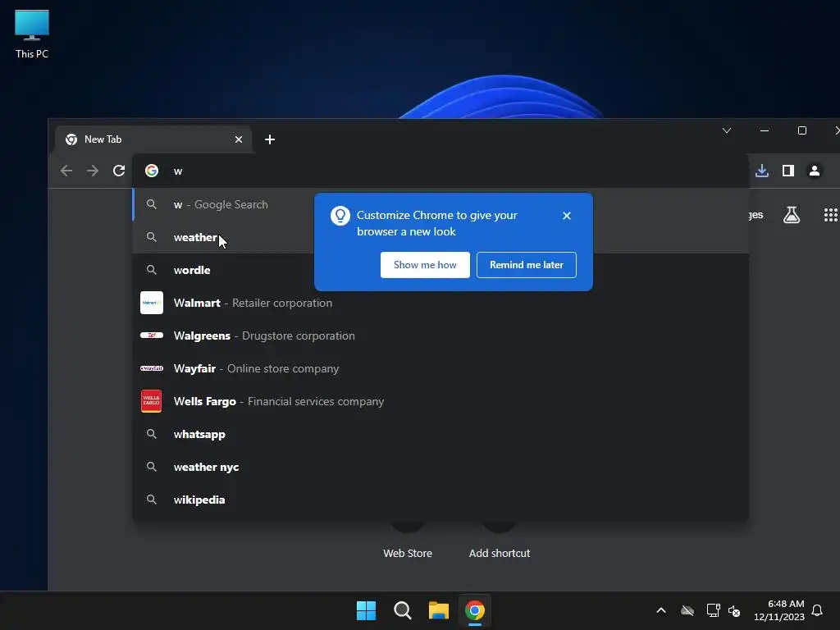This screenshot has height=630, width=840.
Task: Open the Windows Start button
Action: tap(367, 610)
